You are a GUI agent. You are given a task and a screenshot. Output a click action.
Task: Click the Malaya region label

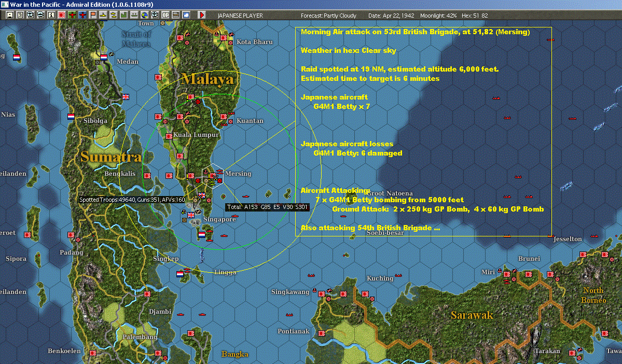pyautogui.click(x=208, y=79)
